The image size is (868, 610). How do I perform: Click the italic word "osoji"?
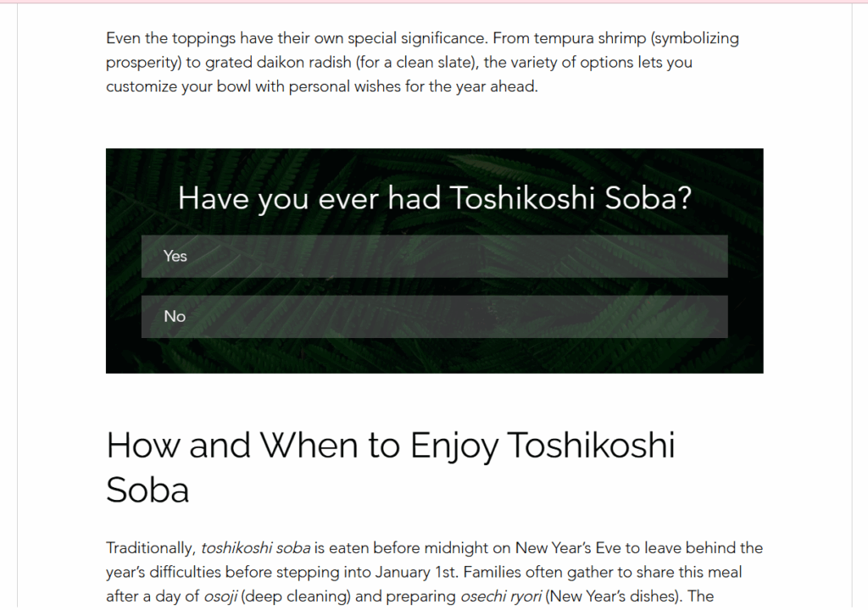click(220, 596)
